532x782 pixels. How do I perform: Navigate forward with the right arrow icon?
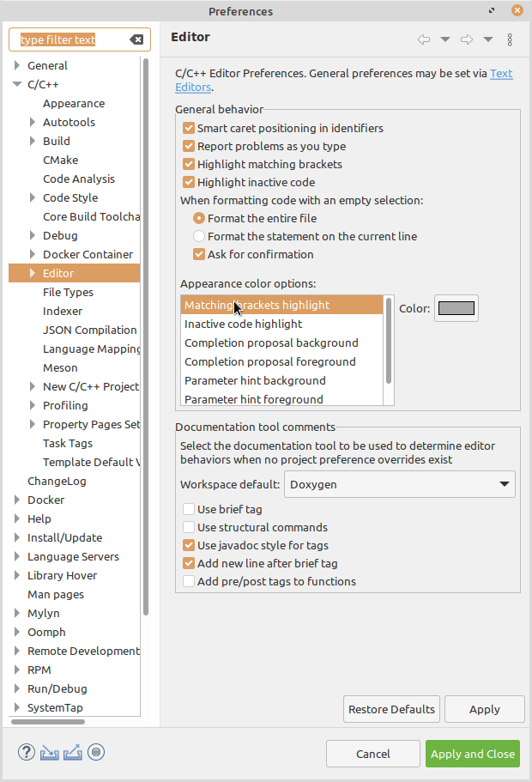(x=467, y=39)
